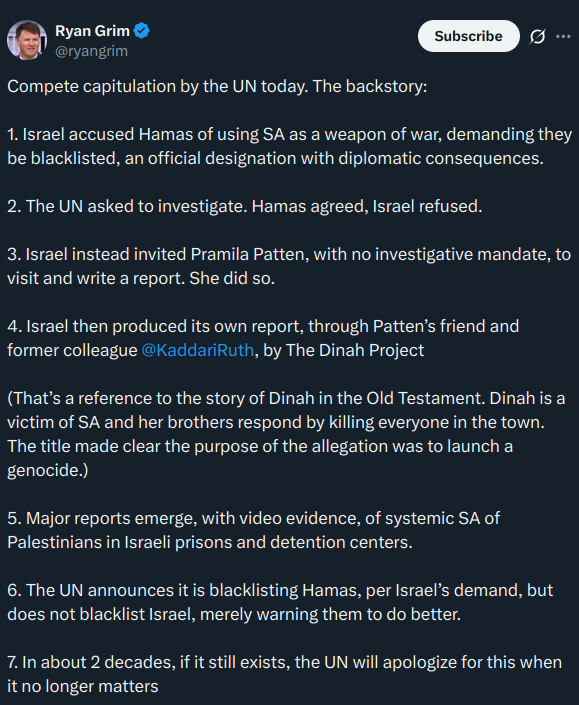Click the 'Compete capitulation by the UN' line
579x705 pixels.
(x=217, y=86)
